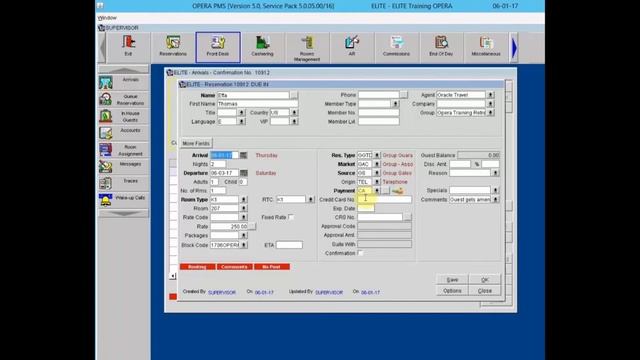Click the Save button
The image size is (640, 360).
[452, 280]
